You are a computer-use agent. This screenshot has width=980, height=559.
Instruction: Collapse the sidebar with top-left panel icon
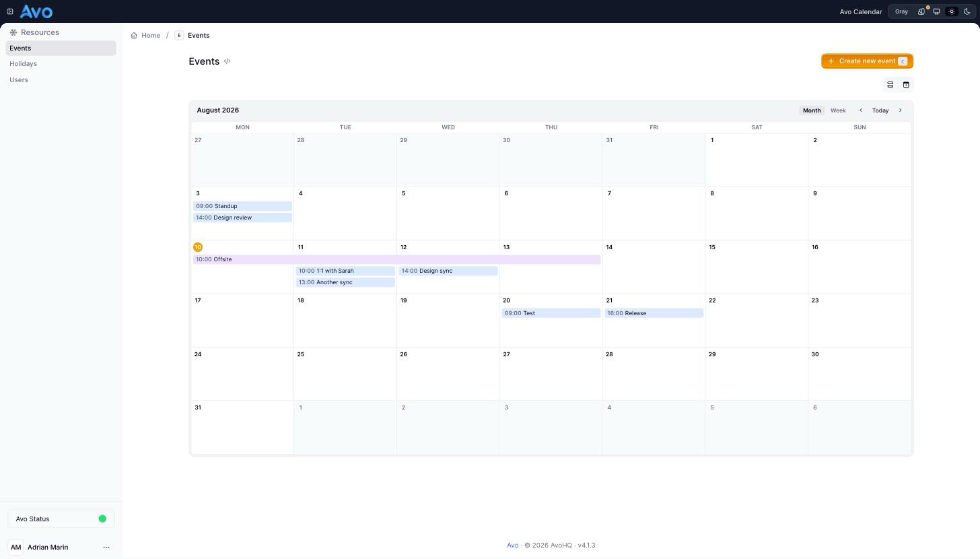tap(10, 11)
